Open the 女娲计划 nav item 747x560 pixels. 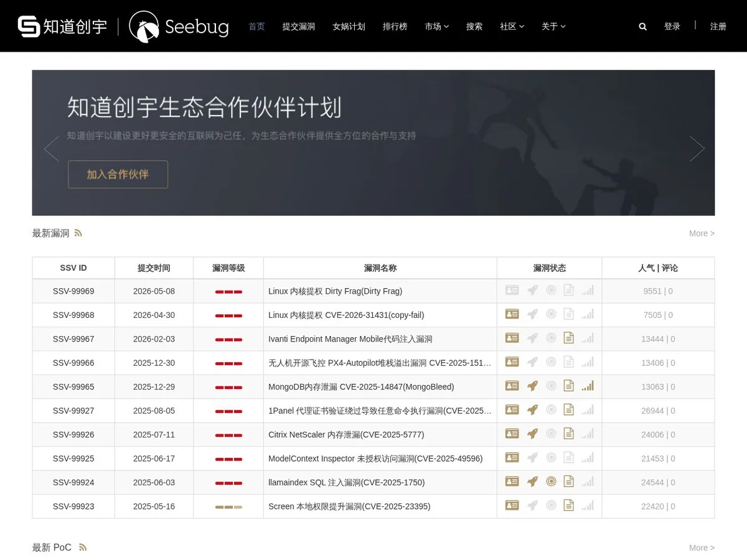[x=349, y=27]
